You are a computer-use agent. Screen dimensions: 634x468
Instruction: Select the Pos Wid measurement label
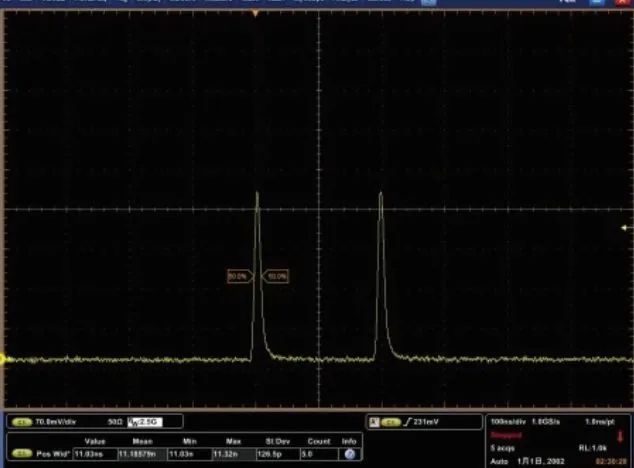53,454
